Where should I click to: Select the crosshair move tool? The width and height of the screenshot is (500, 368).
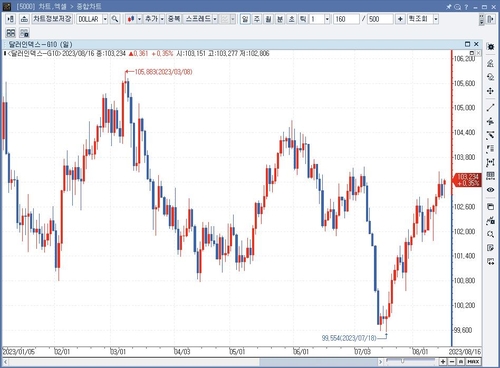(490, 91)
